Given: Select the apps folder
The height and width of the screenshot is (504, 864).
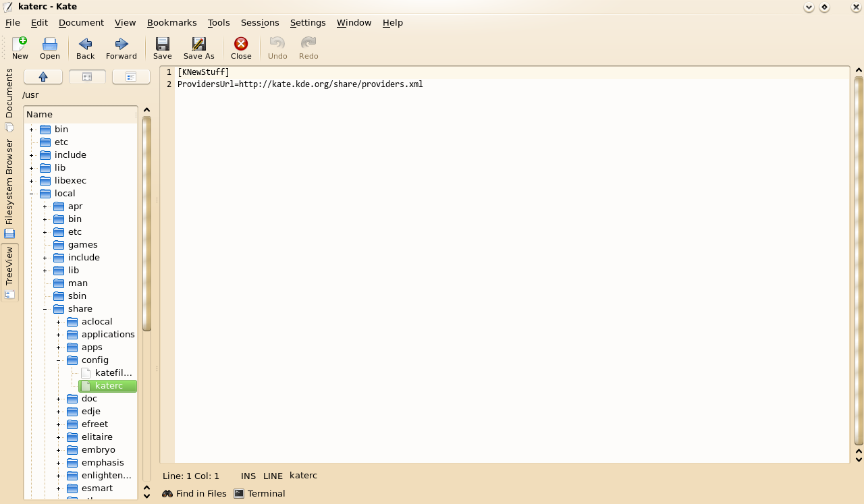Looking at the screenshot, I should click(92, 347).
